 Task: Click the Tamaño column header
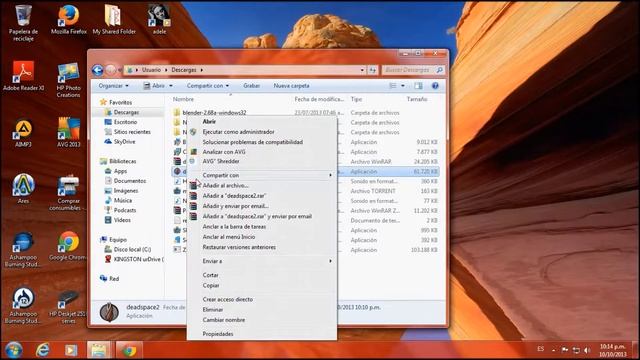pyautogui.click(x=417, y=99)
